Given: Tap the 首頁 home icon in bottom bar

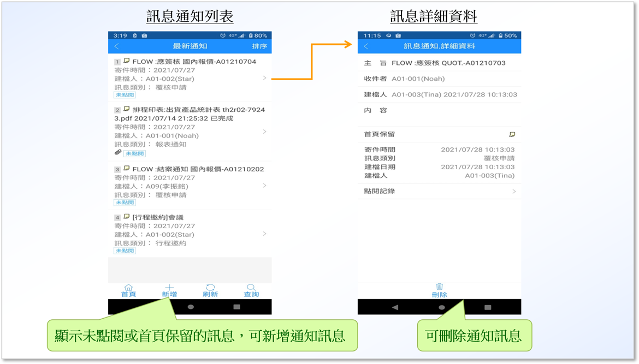Looking at the screenshot, I should pos(128,288).
